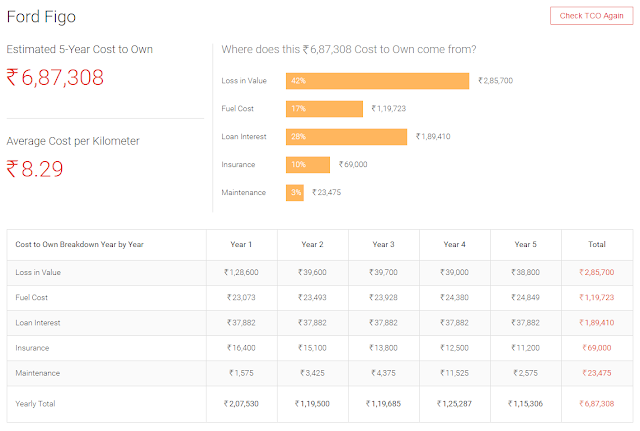Select the Year 3 column header
This screenshot has height=431, width=640.
tap(383, 245)
